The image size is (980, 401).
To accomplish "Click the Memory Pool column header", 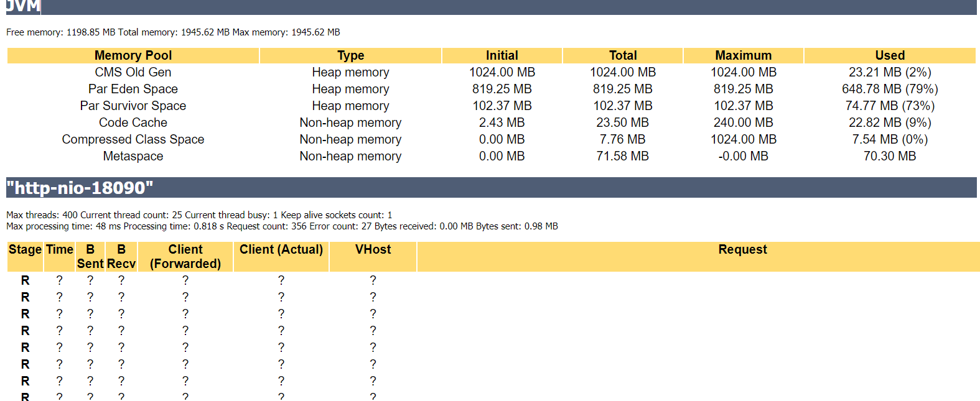I will pos(133,55).
